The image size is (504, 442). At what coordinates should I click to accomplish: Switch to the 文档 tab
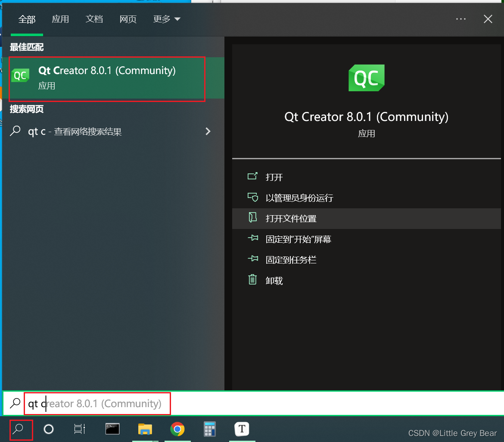94,19
